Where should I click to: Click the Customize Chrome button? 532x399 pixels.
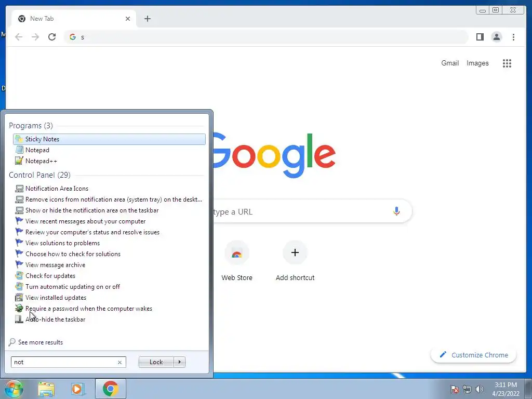pos(474,355)
